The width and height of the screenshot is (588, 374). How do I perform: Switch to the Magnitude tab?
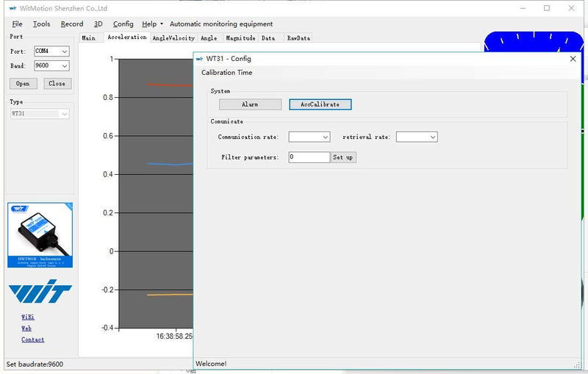point(240,38)
